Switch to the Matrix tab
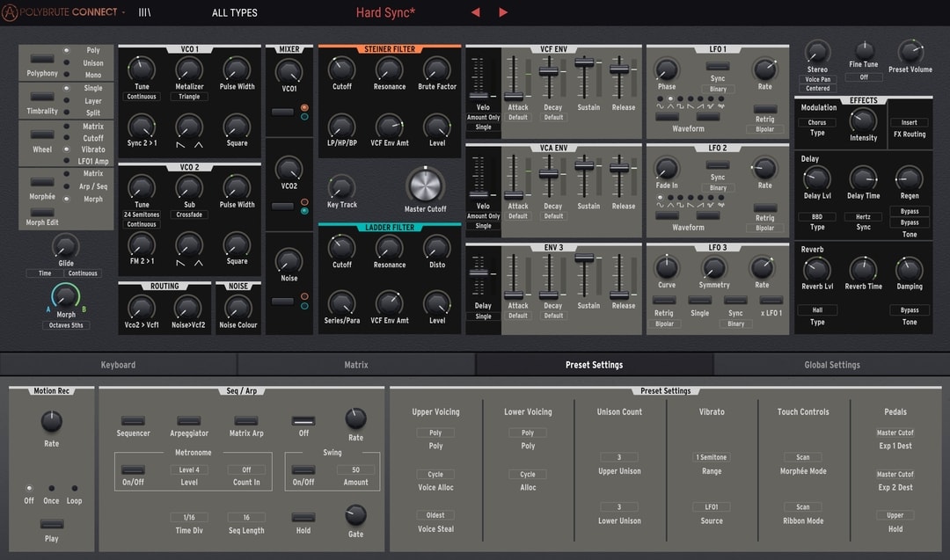 tap(356, 365)
